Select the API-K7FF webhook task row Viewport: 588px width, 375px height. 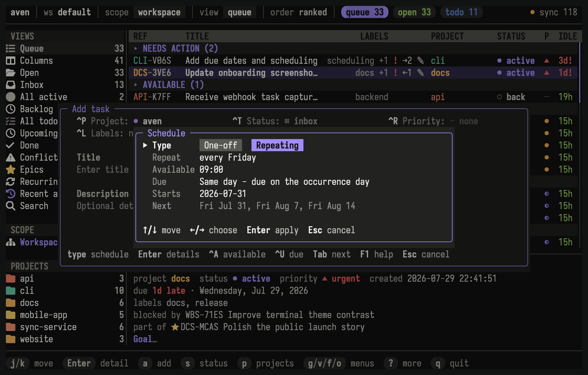353,97
